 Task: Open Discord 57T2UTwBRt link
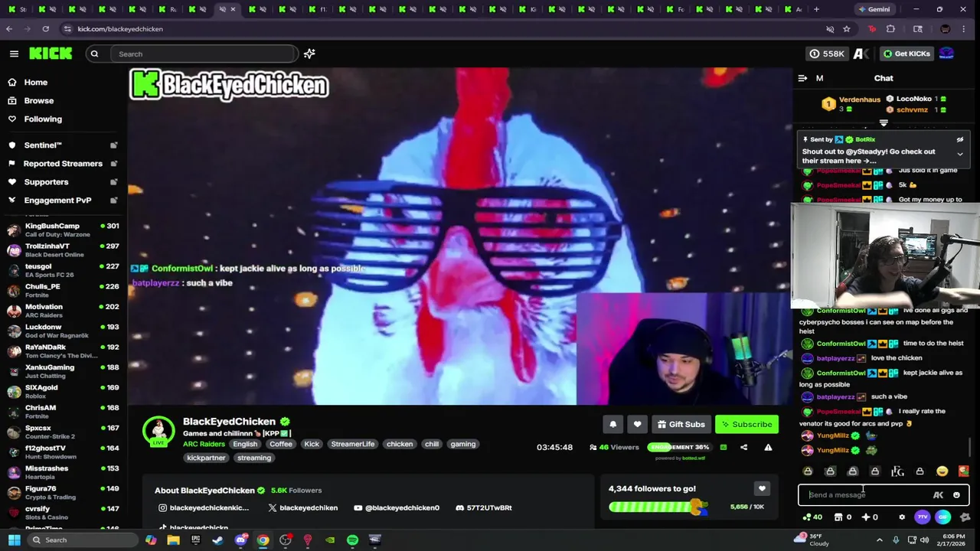(483, 507)
